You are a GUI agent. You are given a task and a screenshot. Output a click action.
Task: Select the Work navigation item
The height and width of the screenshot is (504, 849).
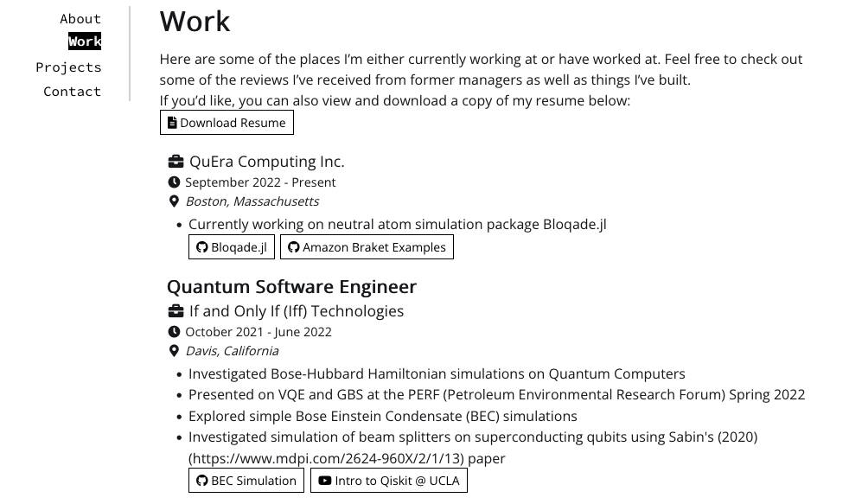point(85,41)
